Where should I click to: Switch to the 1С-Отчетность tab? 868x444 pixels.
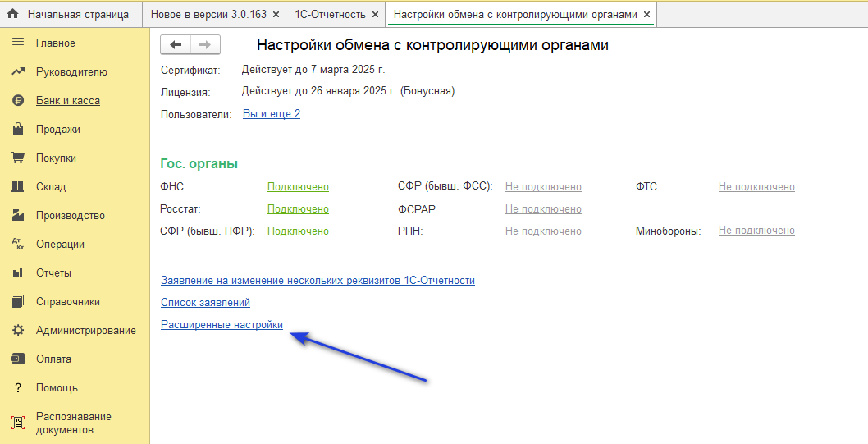click(330, 15)
